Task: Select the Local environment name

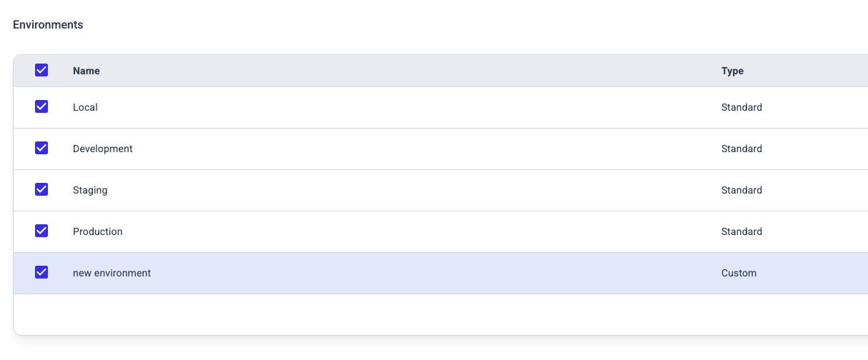Action: (x=85, y=107)
